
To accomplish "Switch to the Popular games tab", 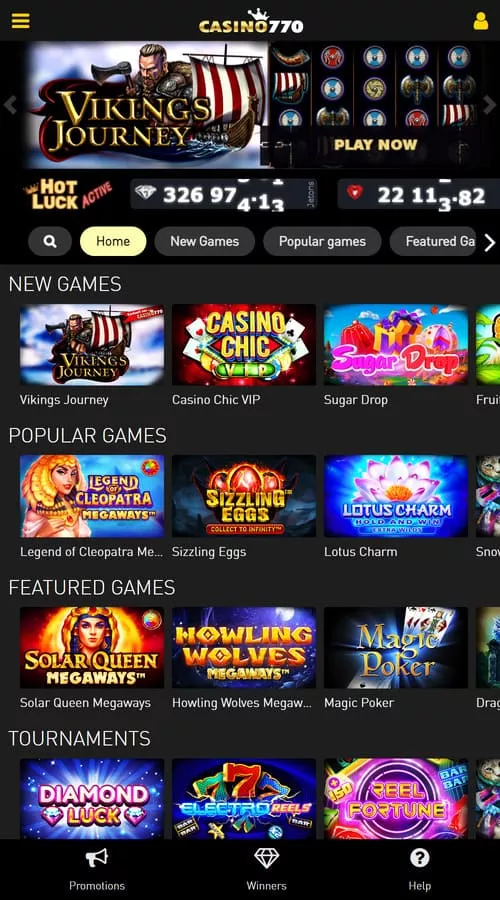I will [x=322, y=241].
